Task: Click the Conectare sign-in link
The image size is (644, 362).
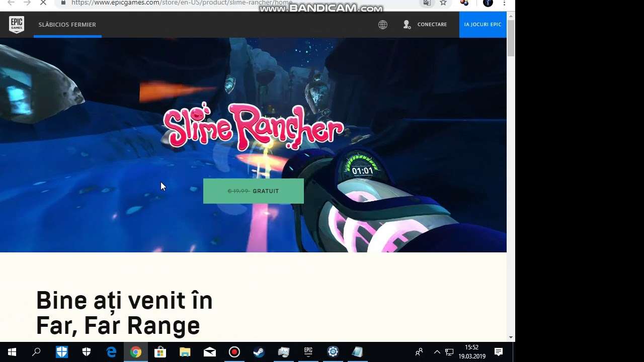Action: click(432, 25)
